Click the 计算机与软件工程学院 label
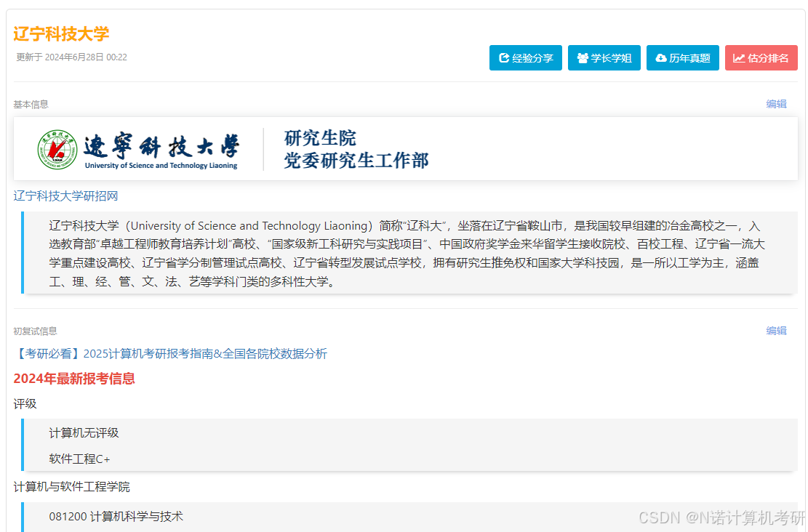This screenshot has width=808, height=532. (71, 487)
